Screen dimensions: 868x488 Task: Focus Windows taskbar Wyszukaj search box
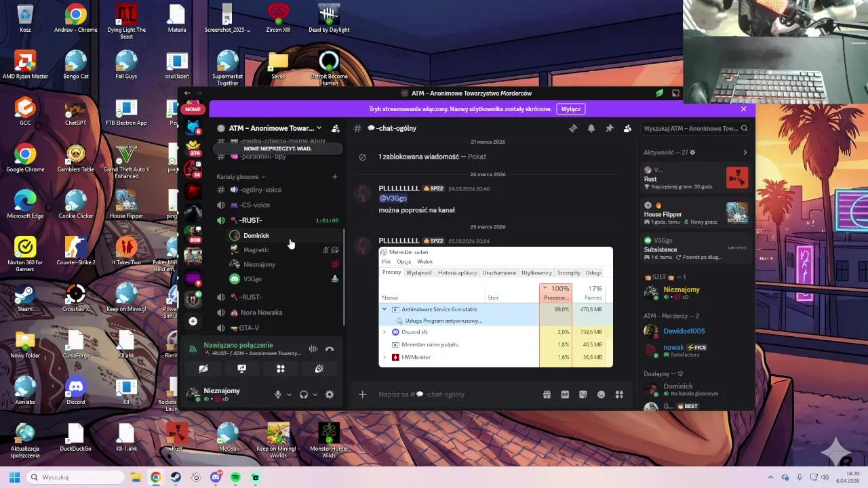click(x=75, y=477)
